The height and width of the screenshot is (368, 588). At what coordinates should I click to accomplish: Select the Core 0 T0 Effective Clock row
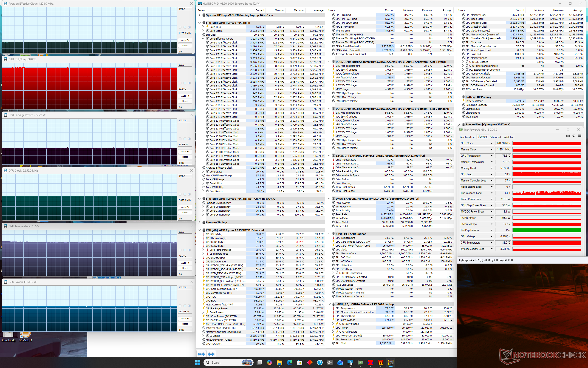pos(261,43)
